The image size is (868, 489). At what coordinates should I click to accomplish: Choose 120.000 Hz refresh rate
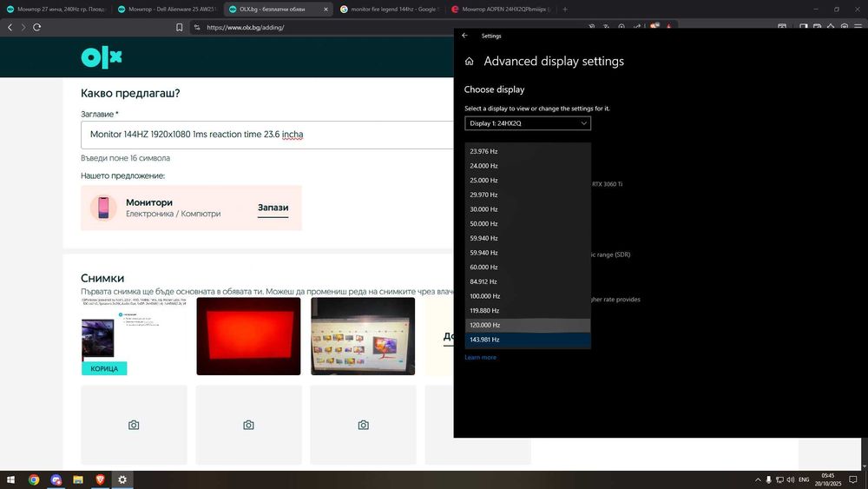pyautogui.click(x=528, y=325)
